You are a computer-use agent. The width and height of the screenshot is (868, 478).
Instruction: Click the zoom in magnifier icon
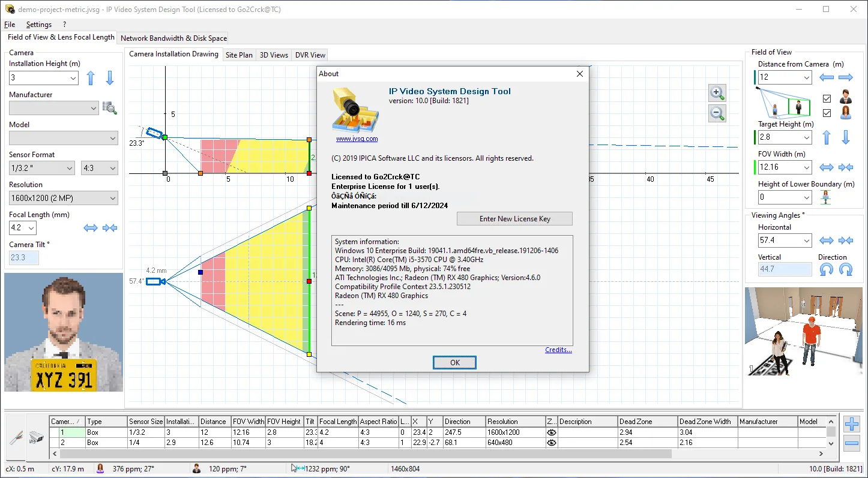click(717, 92)
